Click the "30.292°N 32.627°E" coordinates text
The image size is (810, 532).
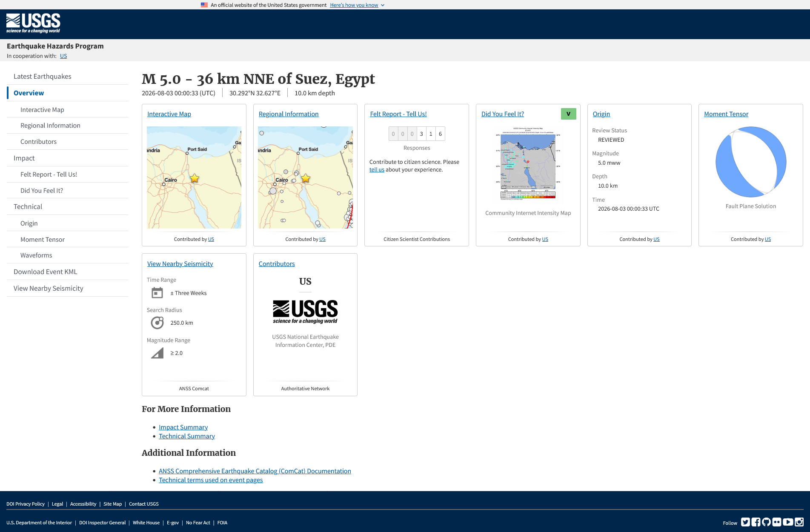point(255,93)
